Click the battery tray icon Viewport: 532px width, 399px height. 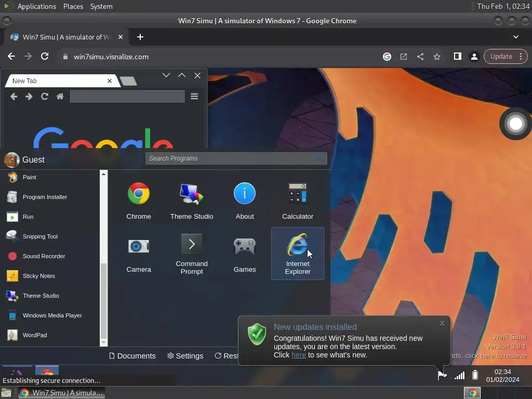tap(475, 375)
